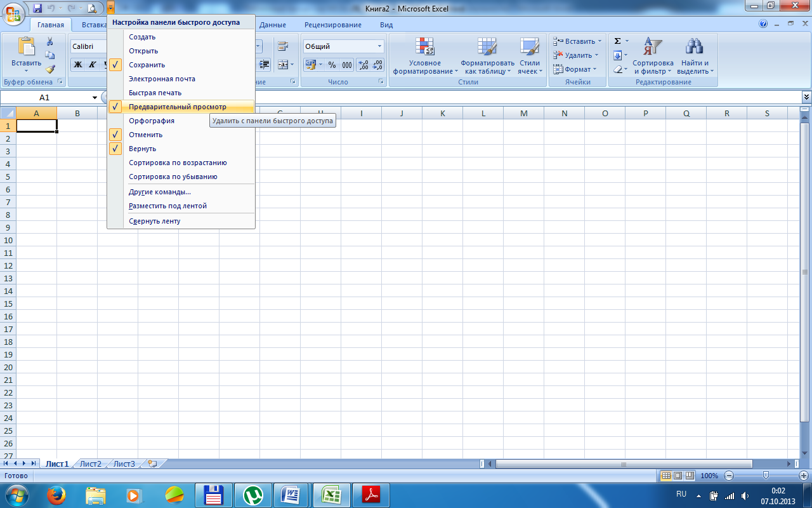
Task: Click the zoom out minus button
Action: tap(729, 476)
